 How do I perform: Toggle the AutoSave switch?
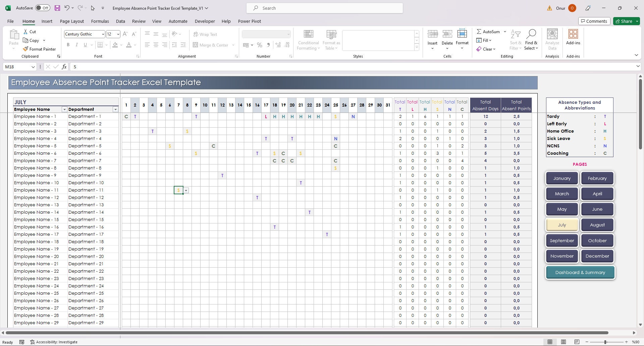pos(43,7)
